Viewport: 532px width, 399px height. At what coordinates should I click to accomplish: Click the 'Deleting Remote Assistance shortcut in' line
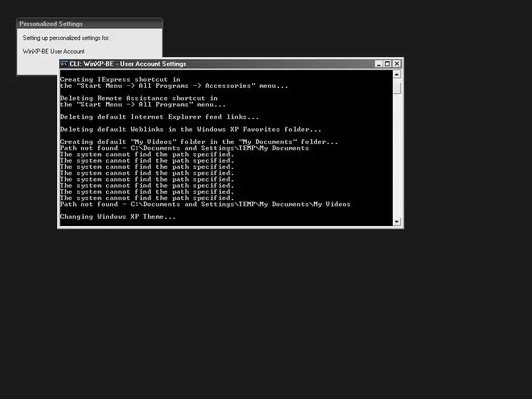[x=139, y=98]
